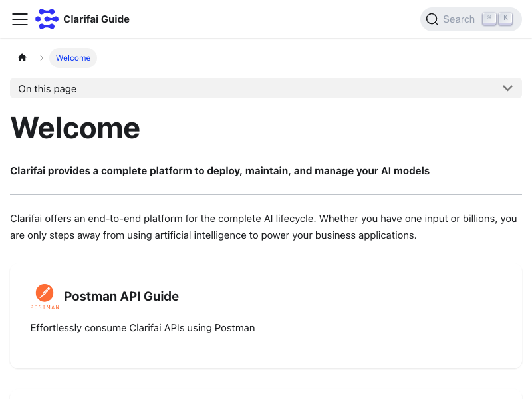The width and height of the screenshot is (532, 399).
Task: Click the paragraph beginning 'Clarifai offers an end-to-end'
Action: (x=263, y=227)
